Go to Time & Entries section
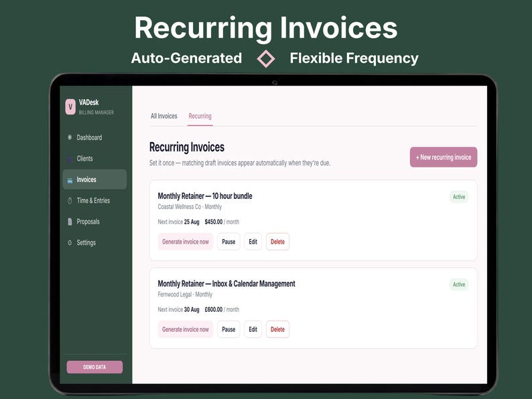 (x=94, y=200)
